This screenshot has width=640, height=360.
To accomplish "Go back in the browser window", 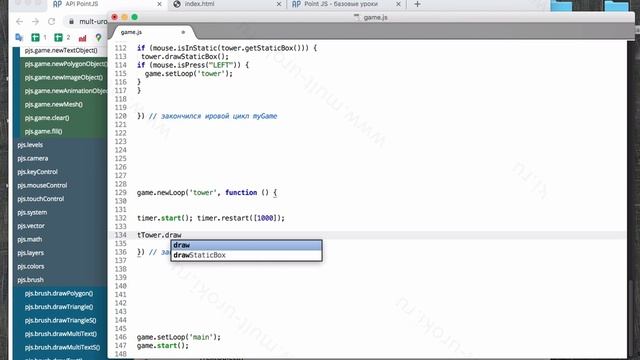I will tap(19, 21).
